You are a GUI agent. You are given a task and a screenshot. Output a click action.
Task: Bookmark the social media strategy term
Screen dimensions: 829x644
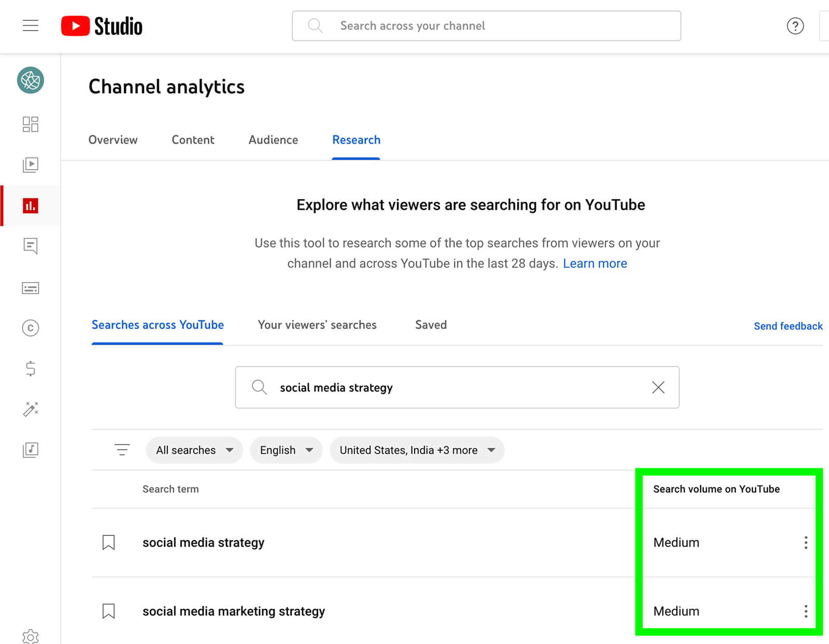(108, 542)
